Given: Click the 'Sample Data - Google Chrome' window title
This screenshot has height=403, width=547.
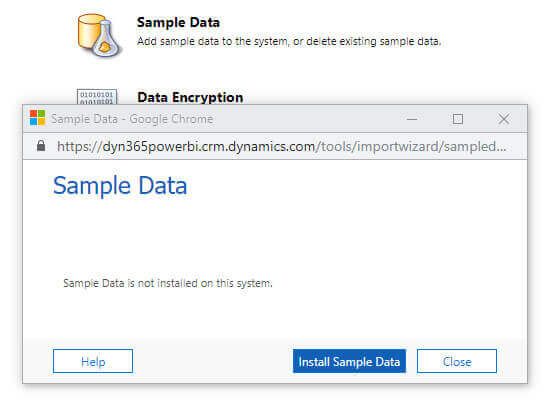Looking at the screenshot, I should point(132,119).
